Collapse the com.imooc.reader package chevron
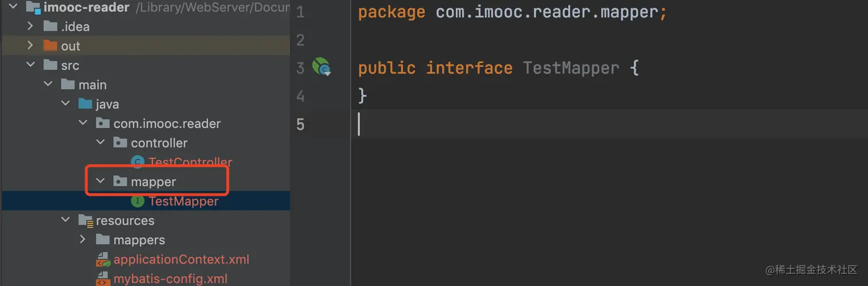The height and width of the screenshot is (286, 868). pyautogui.click(x=83, y=123)
